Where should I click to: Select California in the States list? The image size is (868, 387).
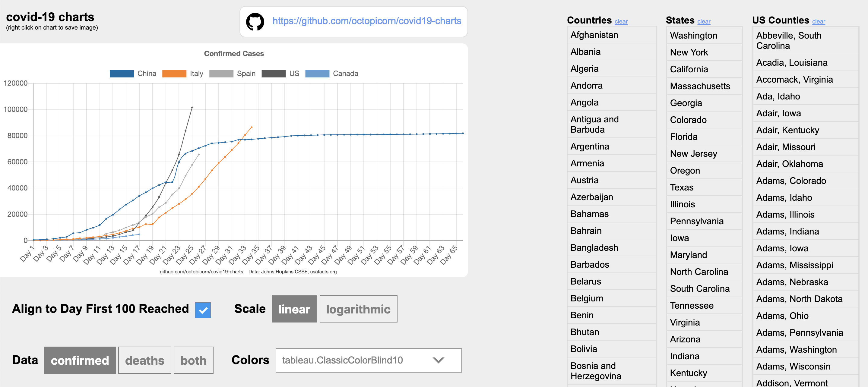coord(689,69)
